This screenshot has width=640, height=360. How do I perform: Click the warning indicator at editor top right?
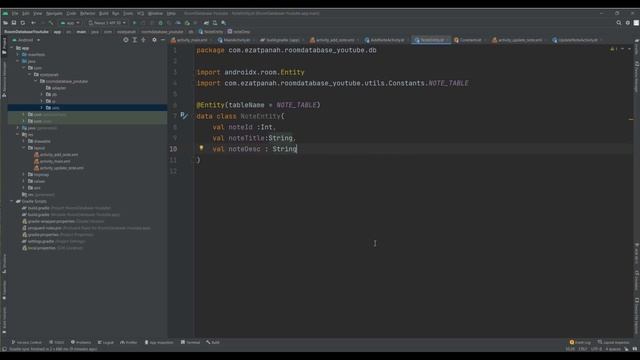tap(613, 49)
